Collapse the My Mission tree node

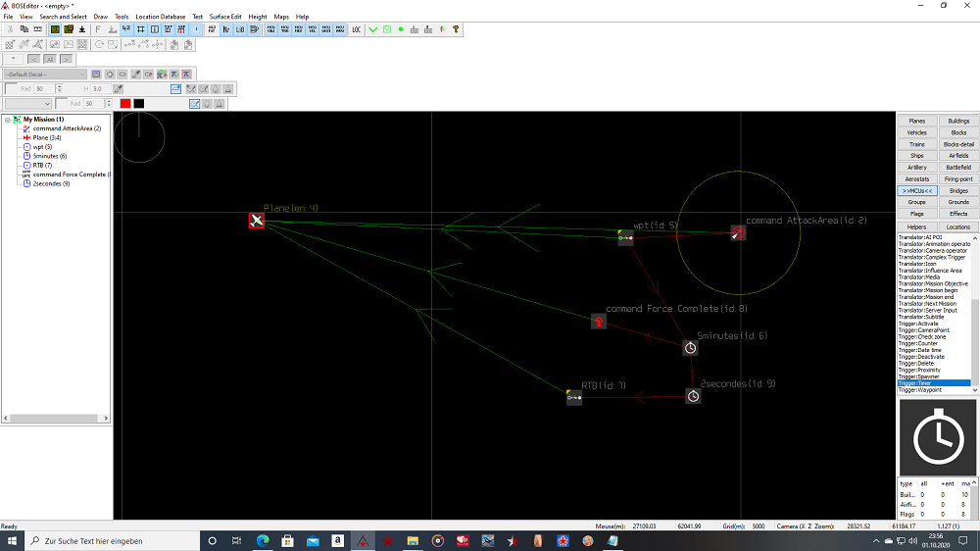pyautogui.click(x=8, y=120)
